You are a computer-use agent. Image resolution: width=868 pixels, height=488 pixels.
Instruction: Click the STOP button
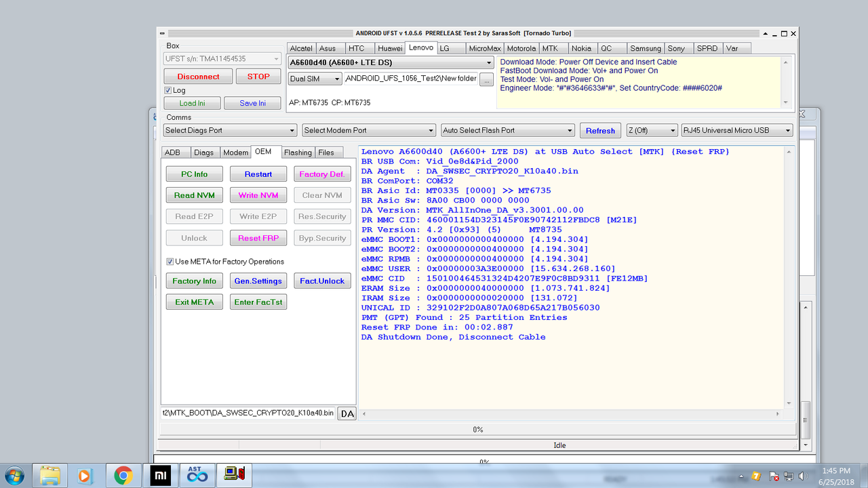click(258, 77)
